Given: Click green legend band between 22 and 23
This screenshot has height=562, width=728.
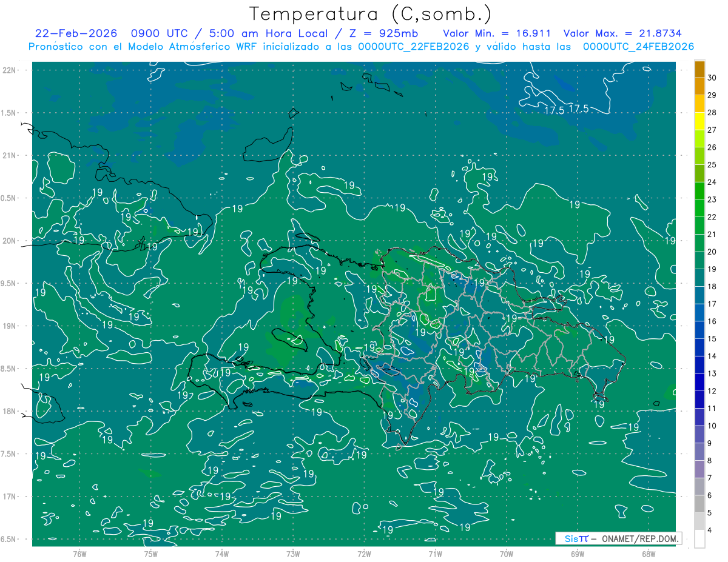Looking at the screenshot, I should 699,208.
